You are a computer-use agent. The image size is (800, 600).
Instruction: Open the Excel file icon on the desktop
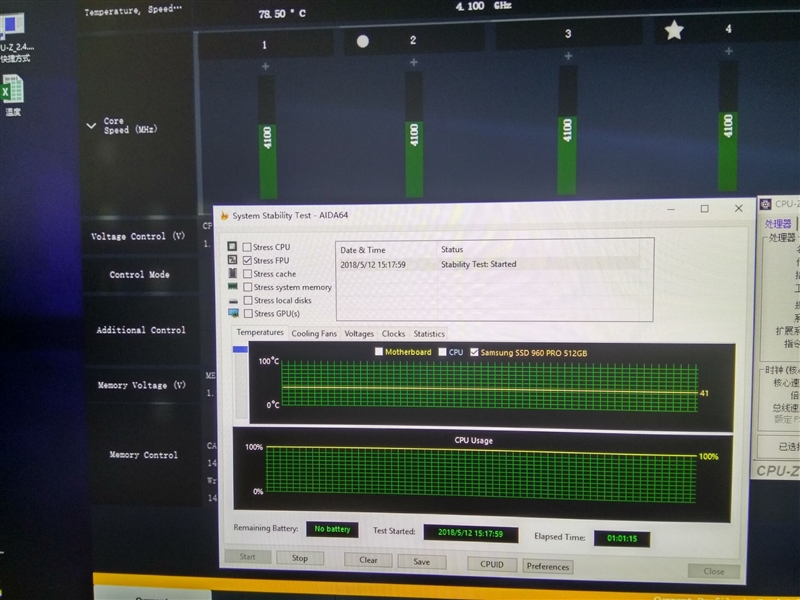coord(12,90)
